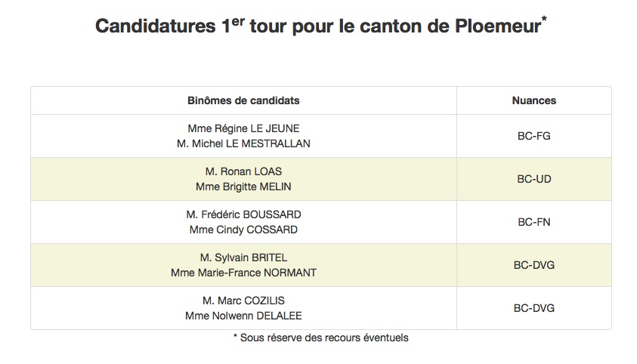Select candidate Mme Brigitte MELIN
637x364 pixels.
click(243, 187)
